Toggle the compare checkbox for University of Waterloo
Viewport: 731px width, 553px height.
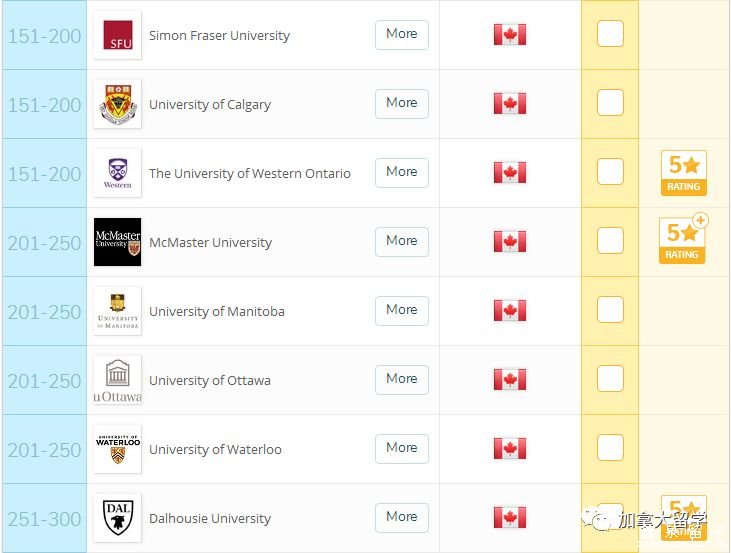[610, 448]
